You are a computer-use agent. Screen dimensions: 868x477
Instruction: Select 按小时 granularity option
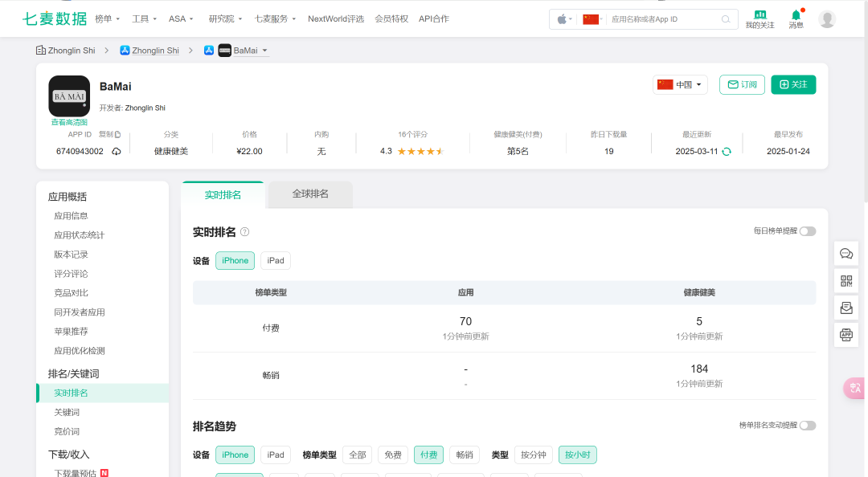click(578, 455)
